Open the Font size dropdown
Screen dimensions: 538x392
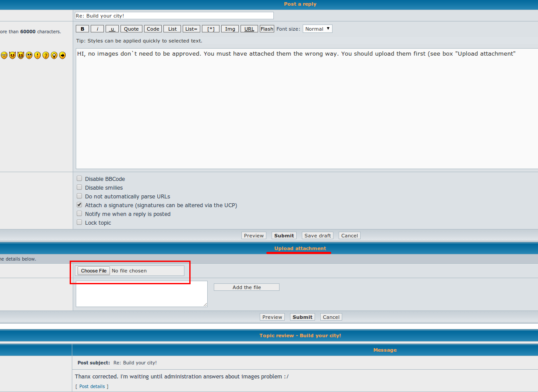(317, 29)
